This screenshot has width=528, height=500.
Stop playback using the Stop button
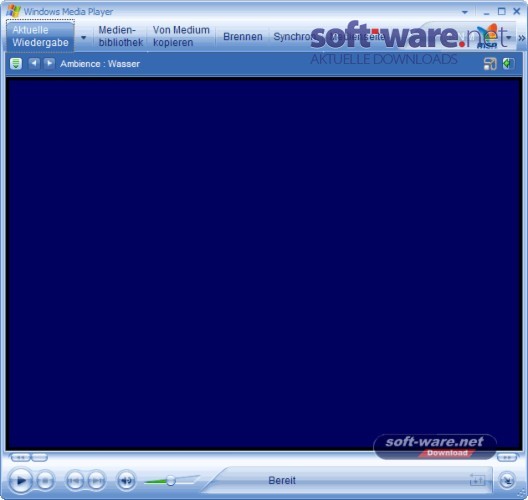coord(45,480)
